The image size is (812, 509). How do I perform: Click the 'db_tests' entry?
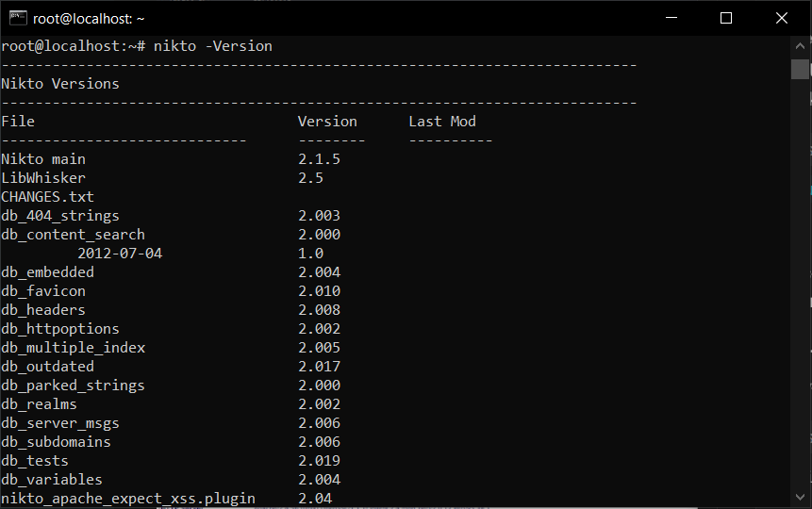(35, 461)
